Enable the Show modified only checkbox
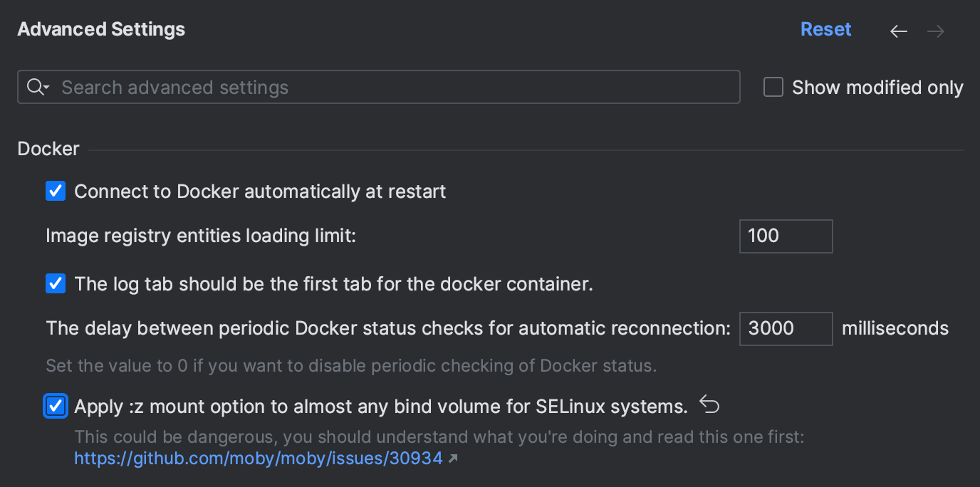The height and width of the screenshot is (487, 980). [773, 86]
